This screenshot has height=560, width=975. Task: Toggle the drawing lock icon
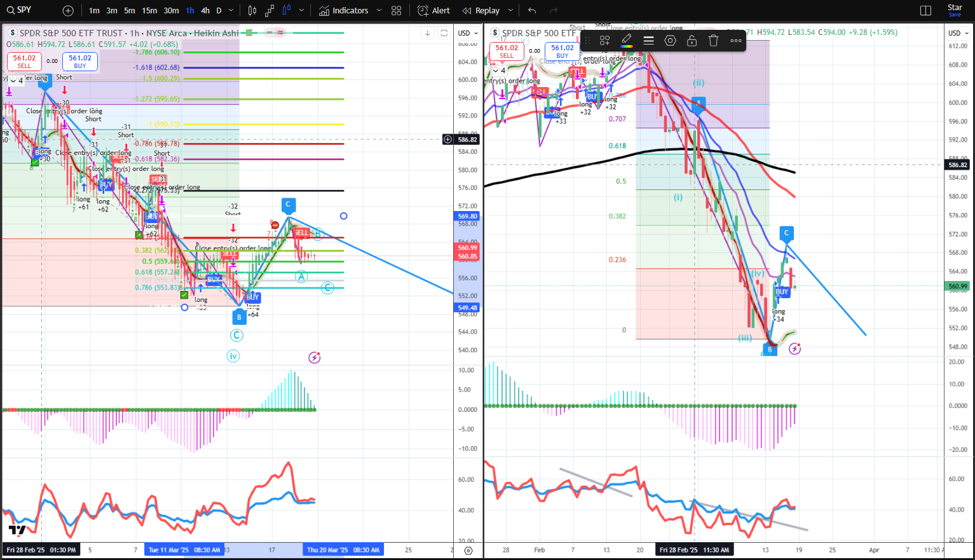pyautogui.click(x=692, y=41)
